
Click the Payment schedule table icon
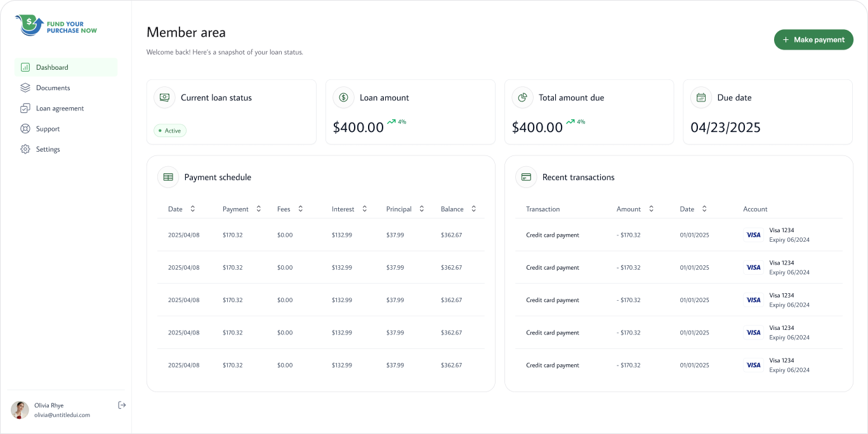[168, 177]
